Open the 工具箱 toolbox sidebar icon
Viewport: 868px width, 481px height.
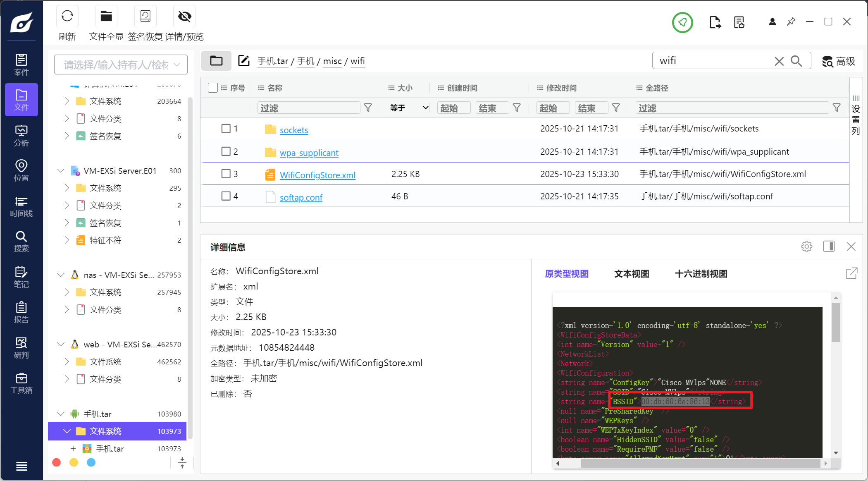tap(21, 383)
